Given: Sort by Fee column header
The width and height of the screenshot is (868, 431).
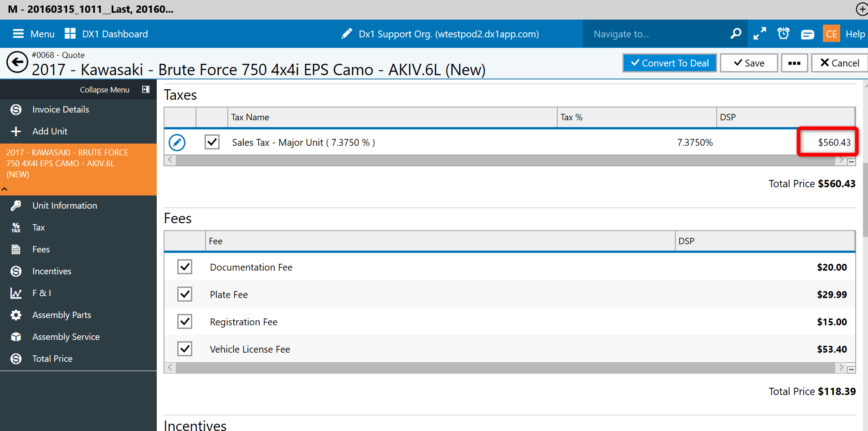Looking at the screenshot, I should 440,241.
